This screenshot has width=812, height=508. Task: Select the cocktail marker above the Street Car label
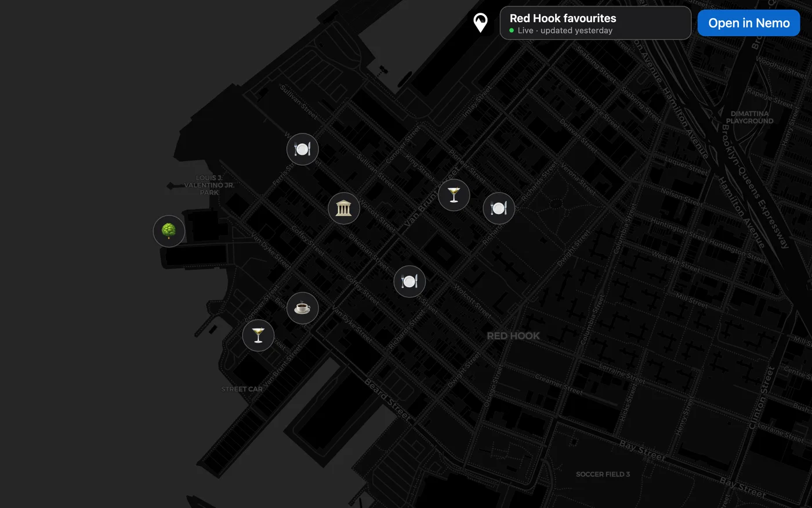point(258,336)
